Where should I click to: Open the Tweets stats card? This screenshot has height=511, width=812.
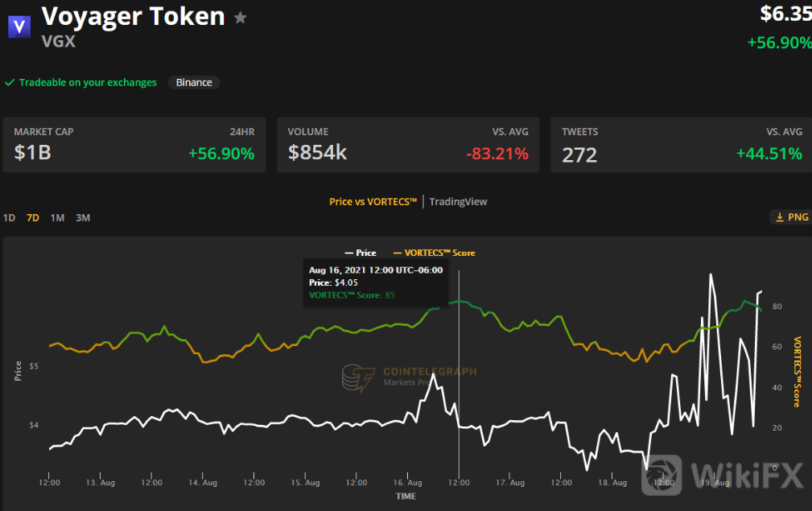click(x=681, y=145)
